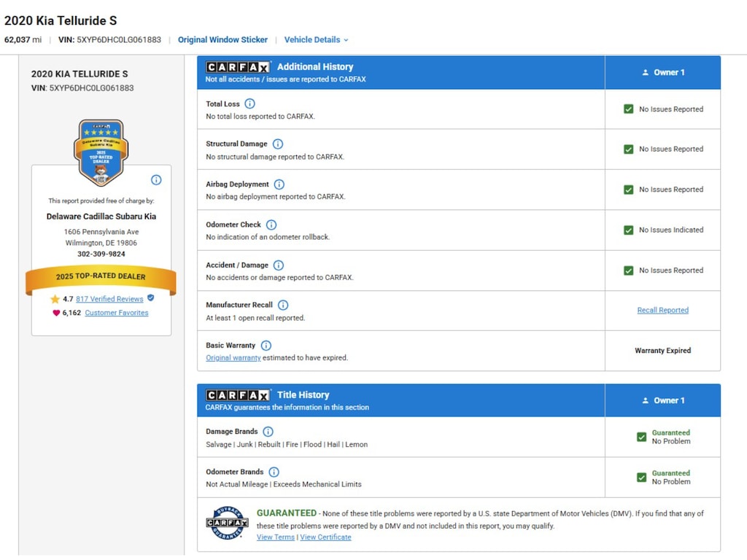Follow the Original warranty link
This screenshot has height=560, width=747.
233,357
